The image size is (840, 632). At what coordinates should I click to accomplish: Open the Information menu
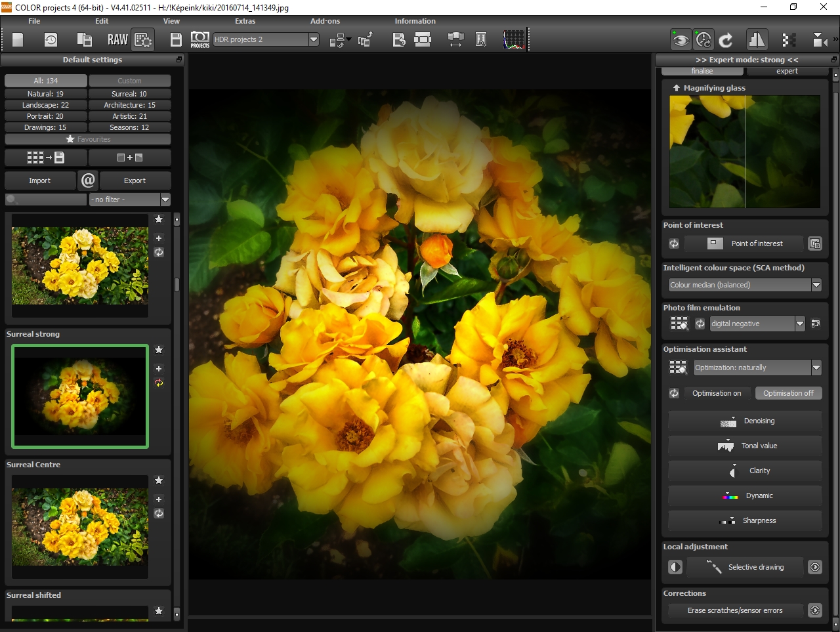415,21
